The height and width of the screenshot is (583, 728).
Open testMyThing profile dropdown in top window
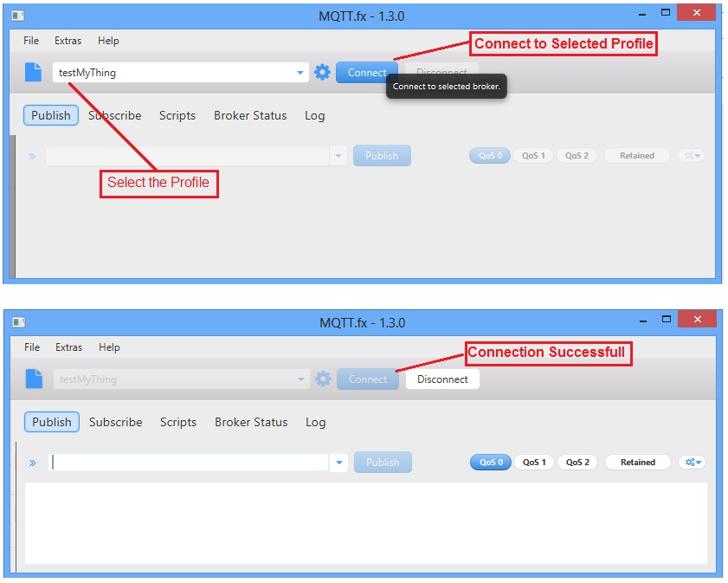pyautogui.click(x=181, y=73)
